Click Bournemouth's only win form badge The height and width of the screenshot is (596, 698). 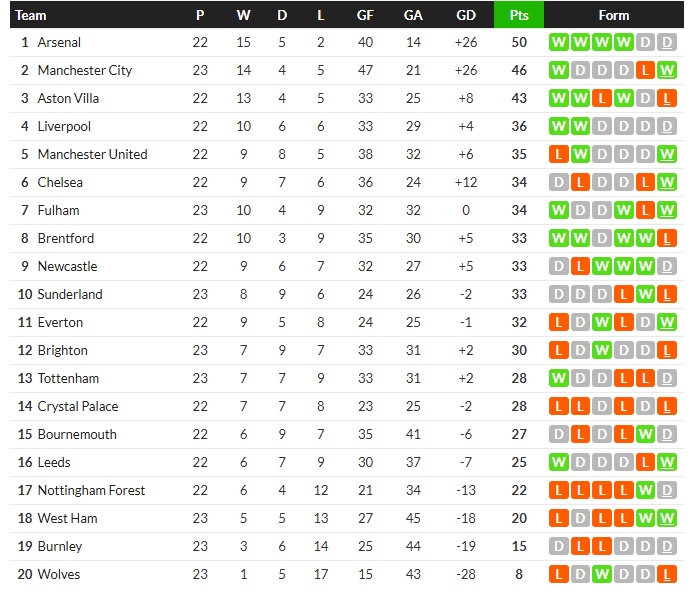(x=646, y=435)
